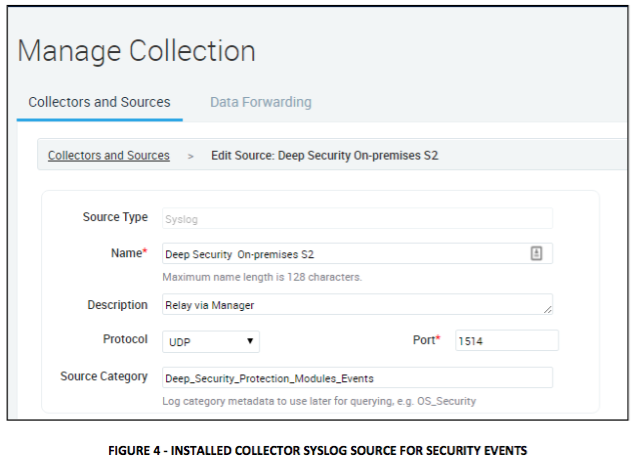The height and width of the screenshot is (464, 640).
Task: Open the Protocol UDP dropdown
Action: [x=211, y=342]
